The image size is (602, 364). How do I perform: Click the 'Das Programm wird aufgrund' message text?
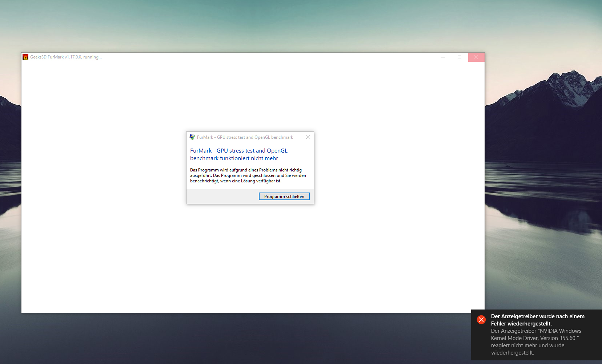point(248,175)
